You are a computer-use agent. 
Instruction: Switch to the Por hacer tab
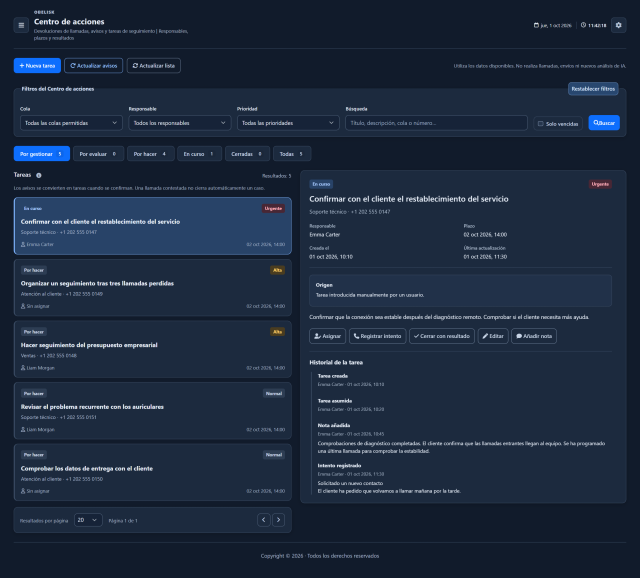151,154
